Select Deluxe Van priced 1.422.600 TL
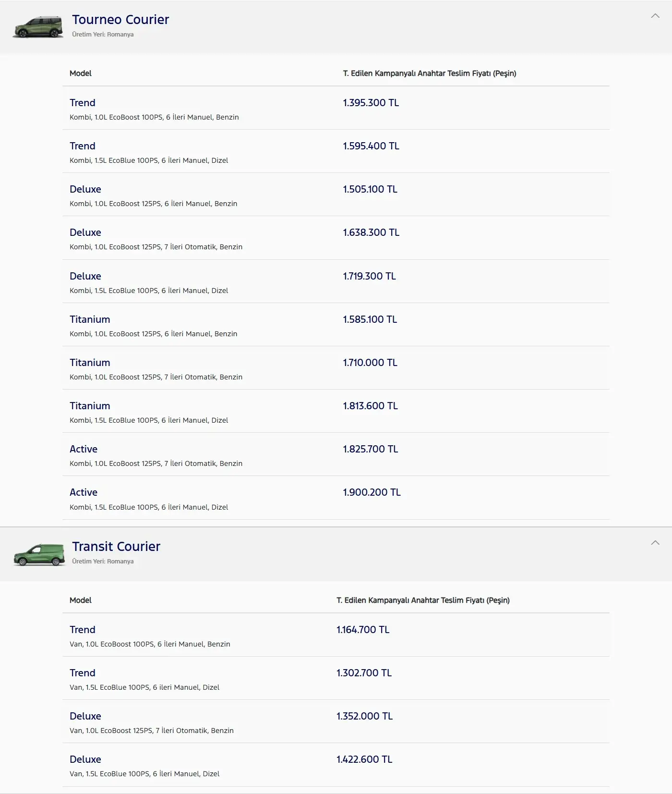The image size is (672, 794). pyautogui.click(x=336, y=765)
